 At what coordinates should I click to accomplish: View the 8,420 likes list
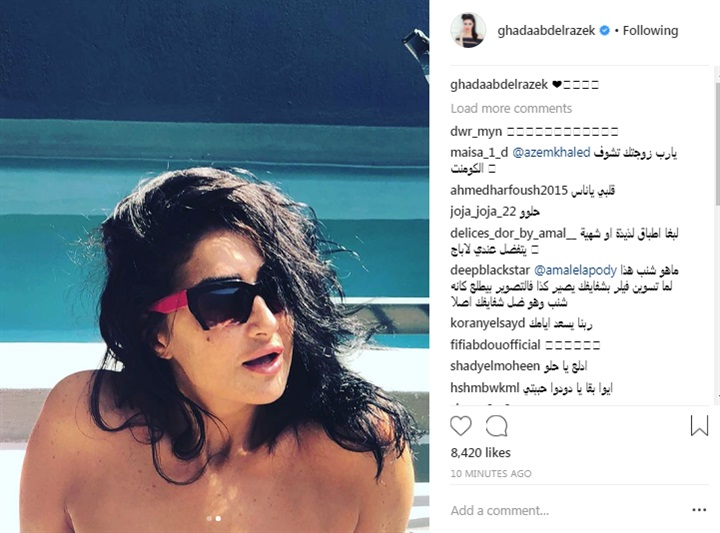point(480,453)
